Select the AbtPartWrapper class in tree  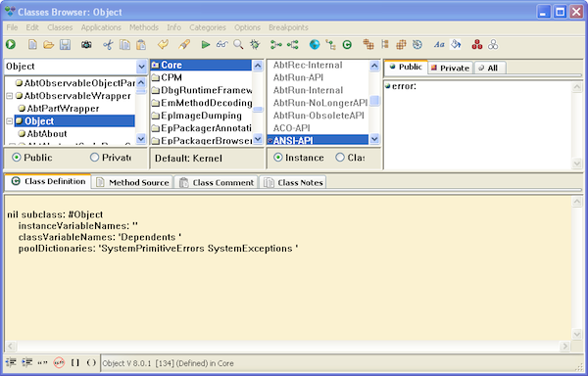[x=63, y=109]
